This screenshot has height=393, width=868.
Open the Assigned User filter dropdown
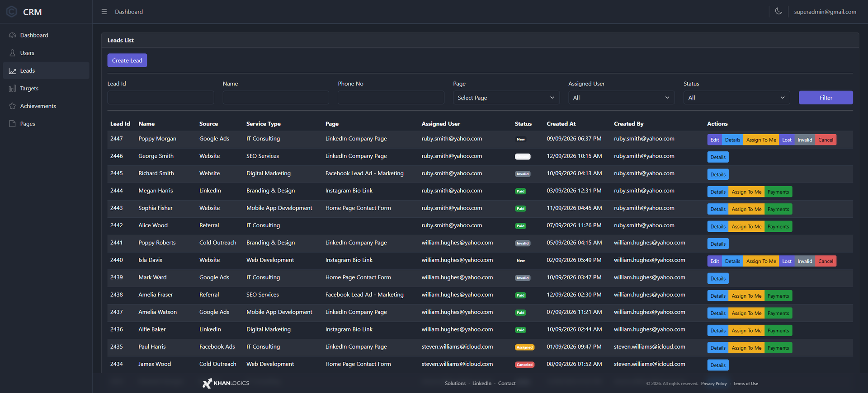(622, 98)
